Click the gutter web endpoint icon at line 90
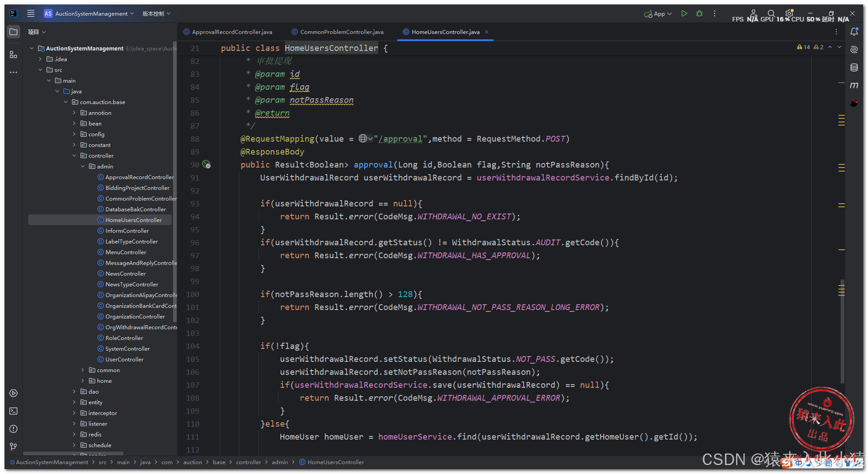Screen dimensions: 868x474 point(207,164)
